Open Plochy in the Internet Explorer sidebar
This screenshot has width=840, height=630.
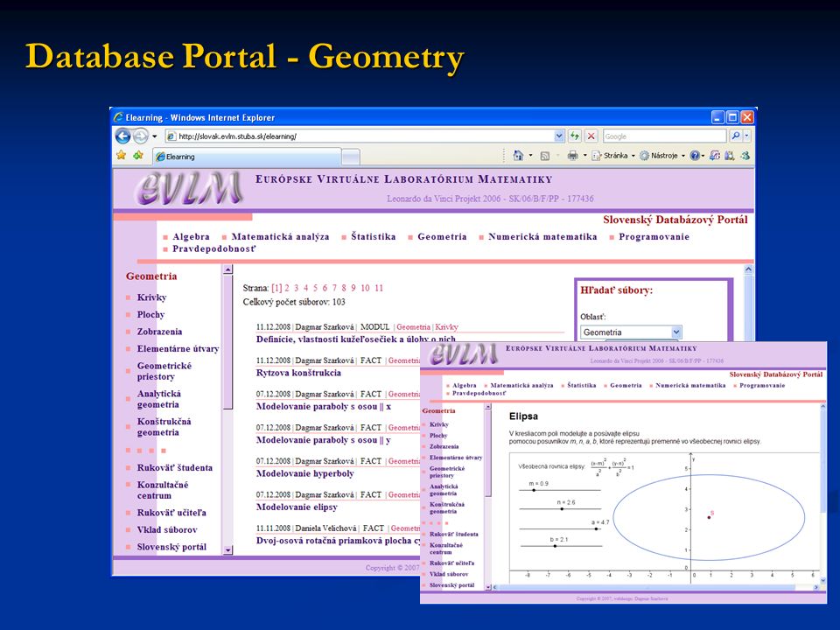pyautogui.click(x=150, y=314)
